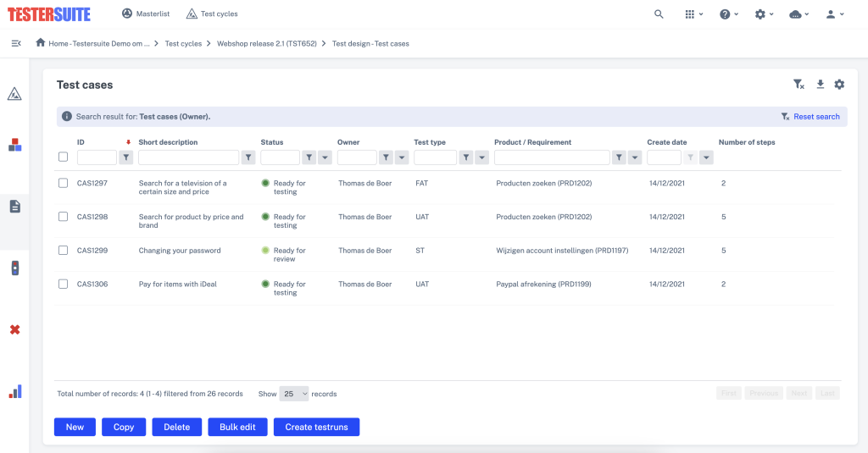The height and width of the screenshot is (453, 868).
Task: Click Test design - Test cases breadcrumb
Action: click(x=370, y=44)
